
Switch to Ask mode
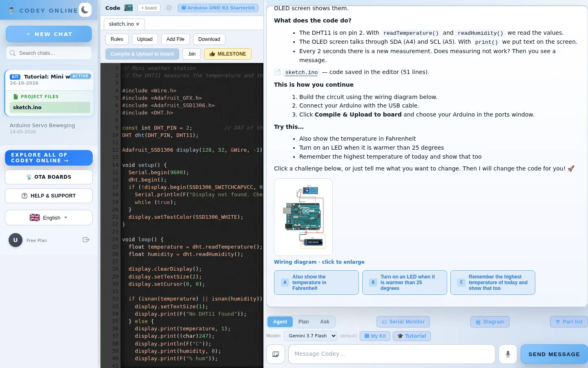325,322
